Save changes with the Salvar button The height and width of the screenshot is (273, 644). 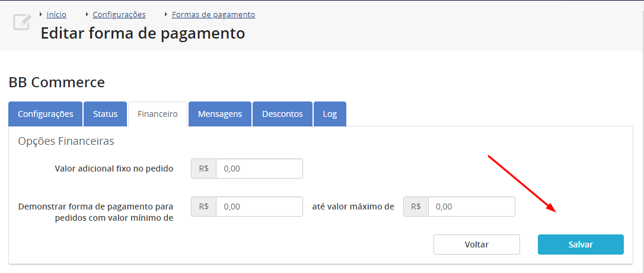click(581, 245)
